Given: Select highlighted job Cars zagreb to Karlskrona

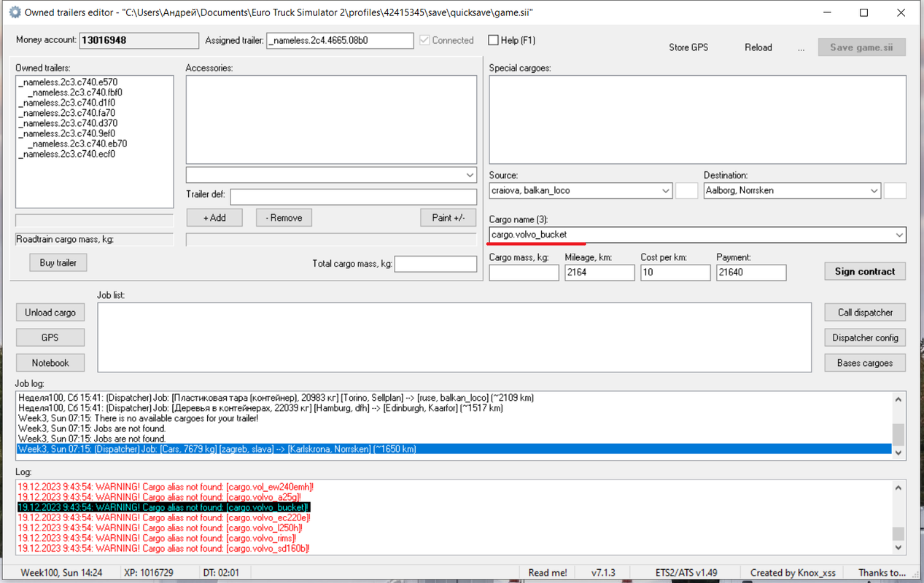Looking at the screenshot, I should coord(454,449).
